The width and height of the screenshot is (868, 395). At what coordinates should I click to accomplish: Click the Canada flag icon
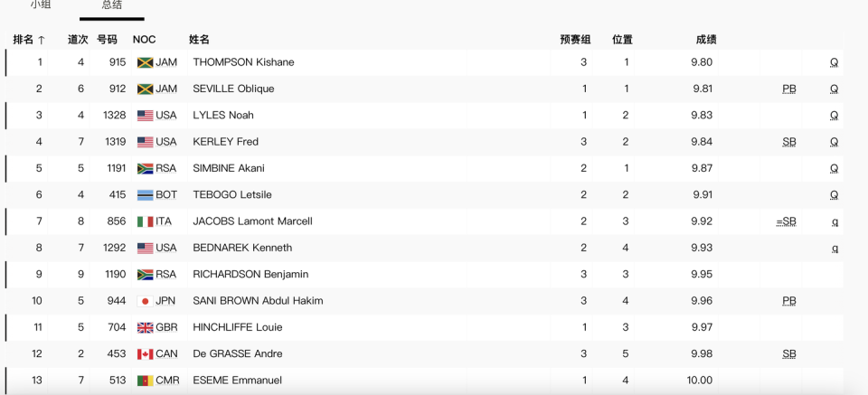[145, 354]
